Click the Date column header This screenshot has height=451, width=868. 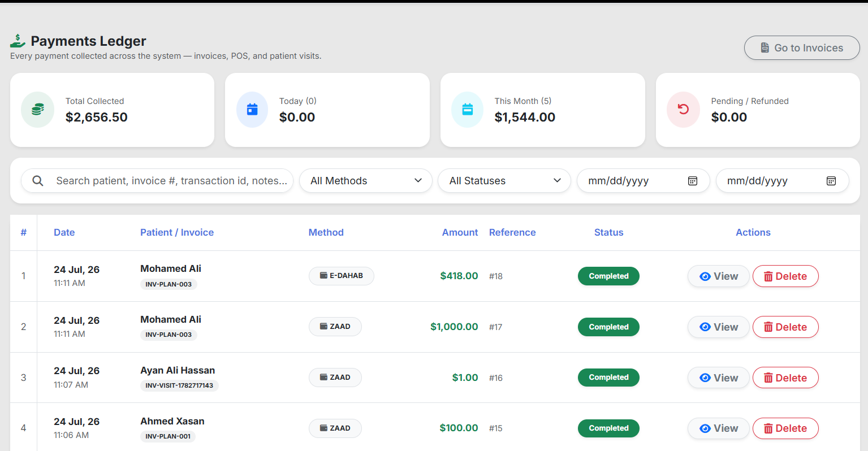64,232
